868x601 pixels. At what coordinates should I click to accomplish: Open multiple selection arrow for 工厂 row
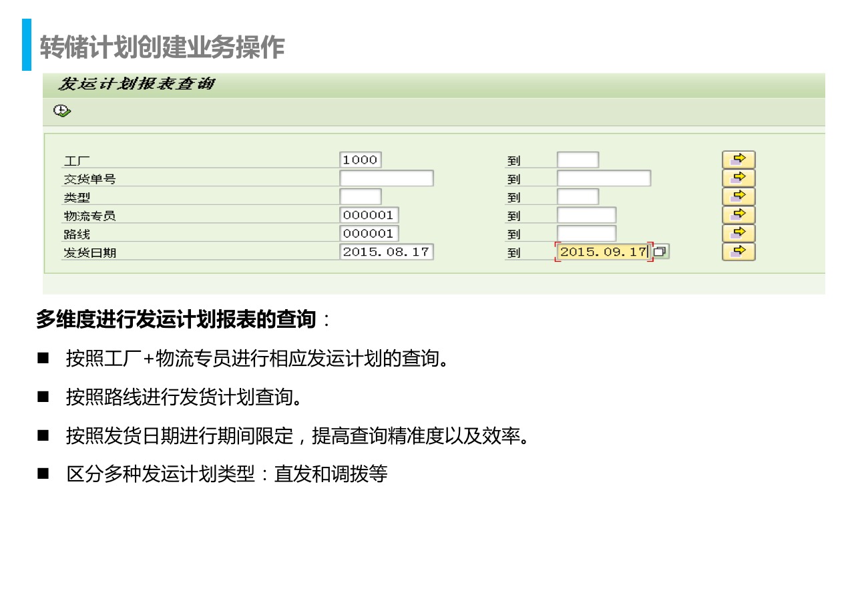pos(738,160)
